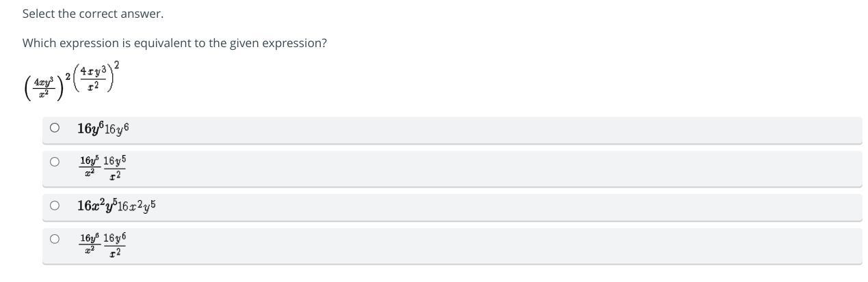The image size is (868, 282).
Task: Click the lighter 16y⁵/x² fraction in second answer
Action: 115,167
